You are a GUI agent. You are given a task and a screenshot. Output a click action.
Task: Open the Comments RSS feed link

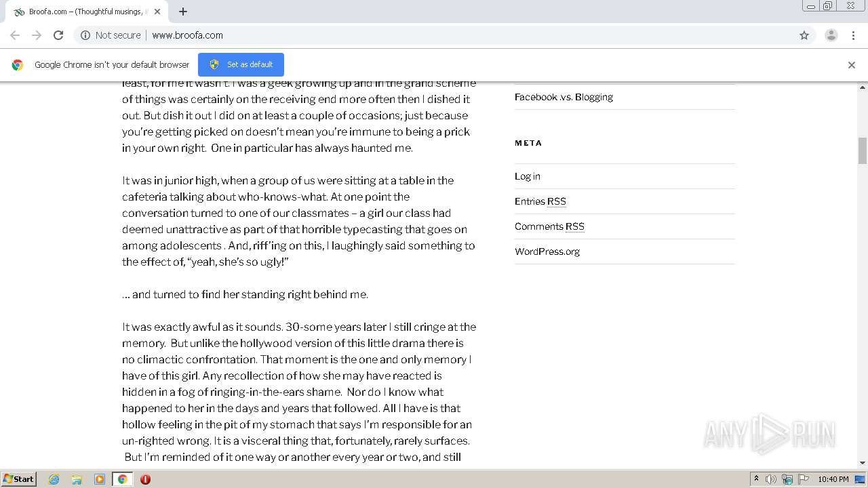(549, 226)
